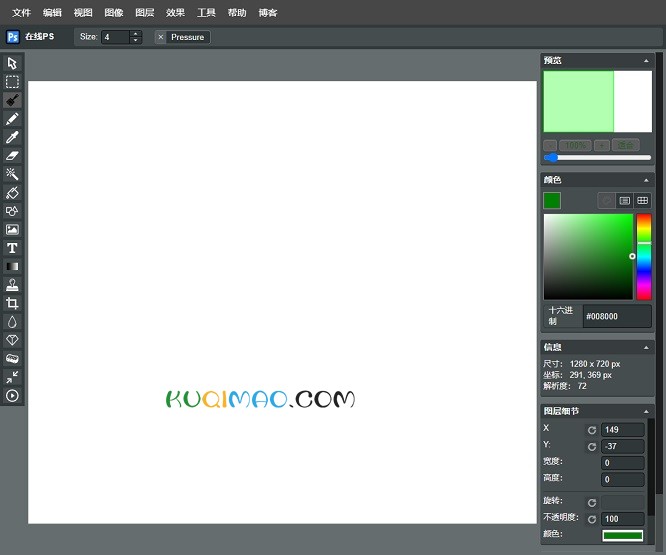Collapse the Color panel
This screenshot has height=555, width=666.
pyautogui.click(x=646, y=180)
